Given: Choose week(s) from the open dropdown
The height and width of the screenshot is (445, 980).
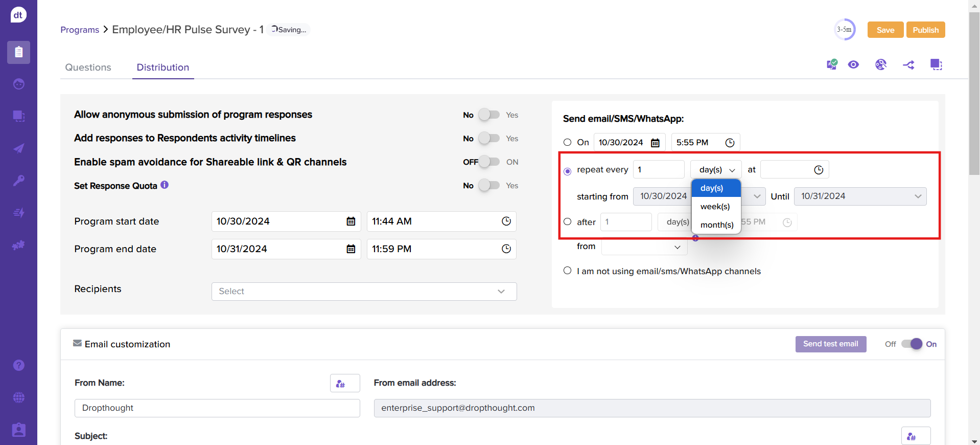Looking at the screenshot, I should [x=715, y=207].
